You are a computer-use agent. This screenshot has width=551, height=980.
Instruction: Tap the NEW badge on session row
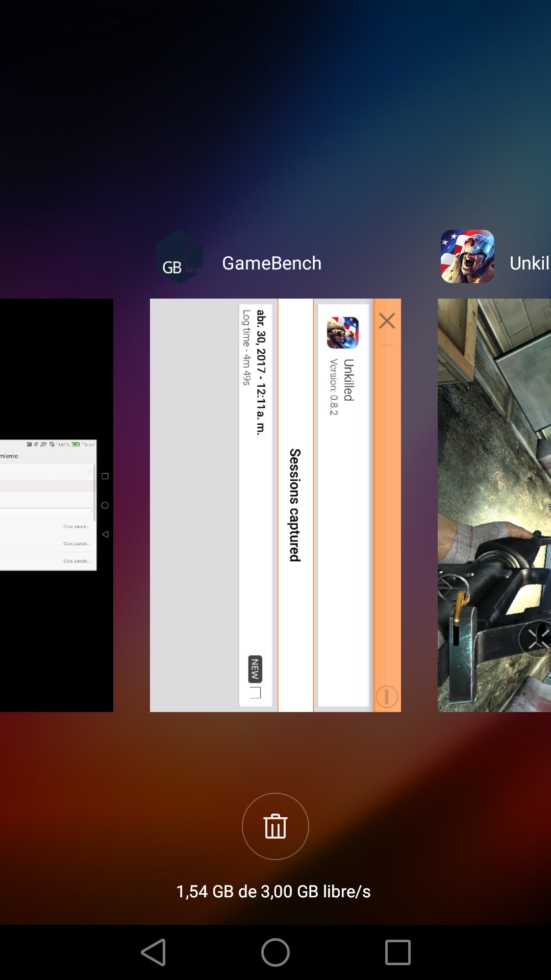[255, 669]
